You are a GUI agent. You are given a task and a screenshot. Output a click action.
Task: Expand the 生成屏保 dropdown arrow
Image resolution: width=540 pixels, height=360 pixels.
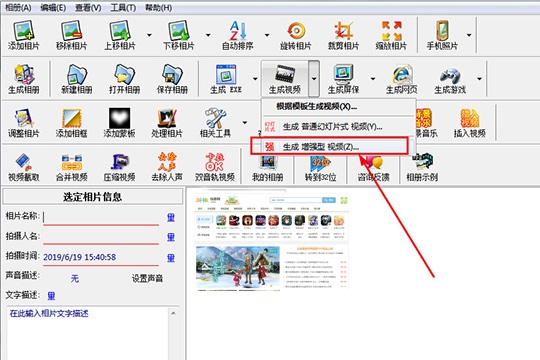click(x=373, y=79)
